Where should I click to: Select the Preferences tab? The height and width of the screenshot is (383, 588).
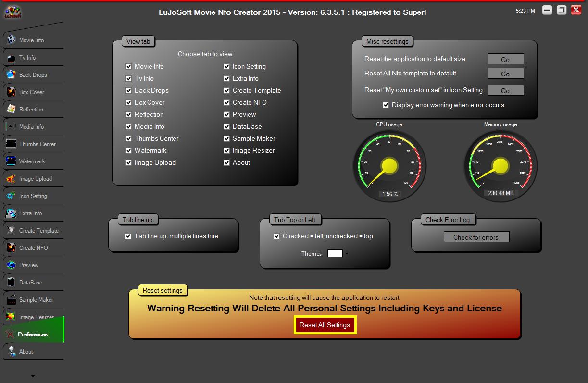click(33, 334)
